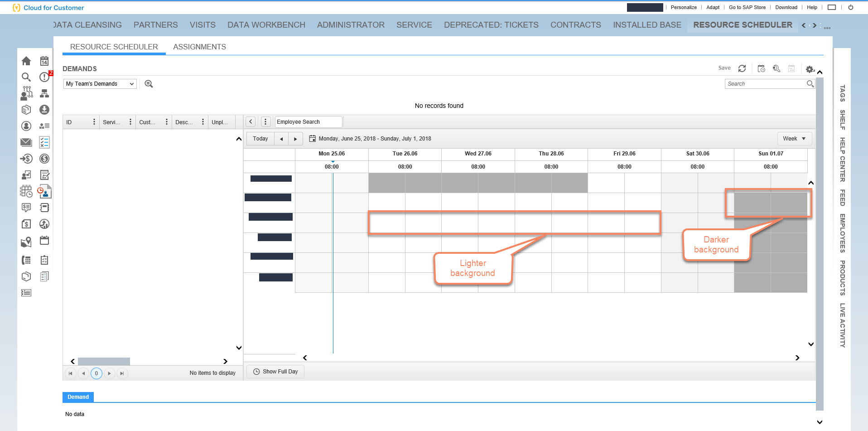Open the gear settings icon in Demands toolbar
Screen dimensions: 868x431
[810, 69]
